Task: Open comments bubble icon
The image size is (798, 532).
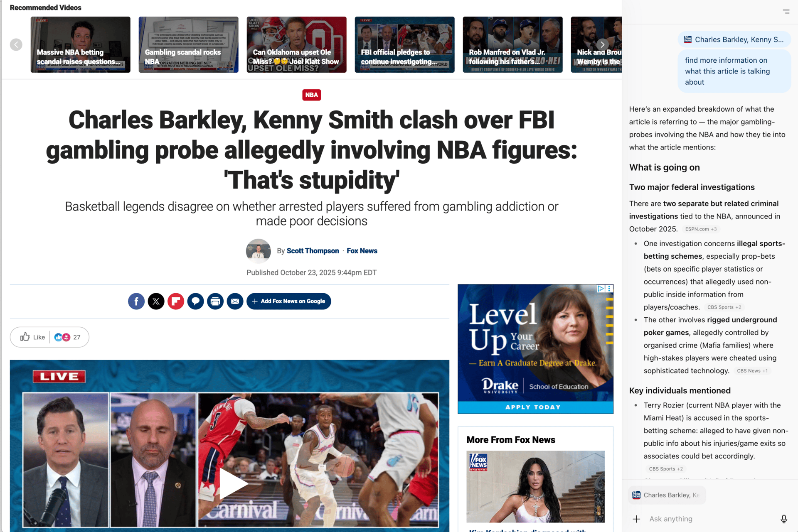Action: pyautogui.click(x=196, y=301)
